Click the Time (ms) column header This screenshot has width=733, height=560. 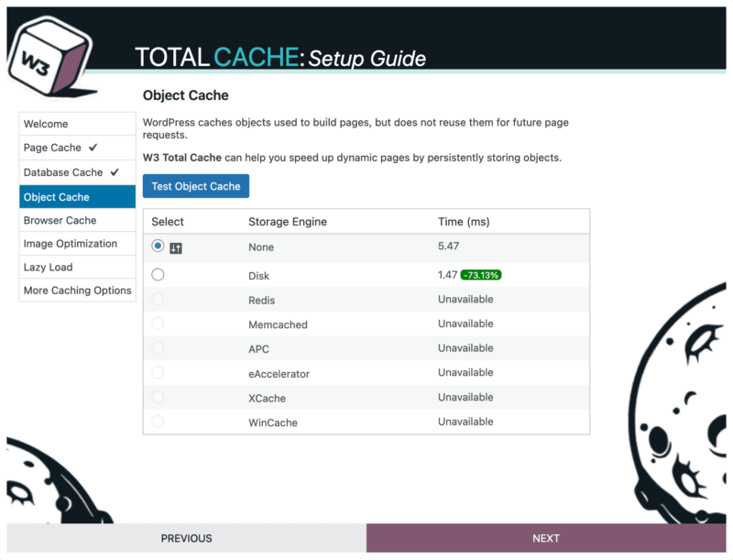[x=464, y=222]
